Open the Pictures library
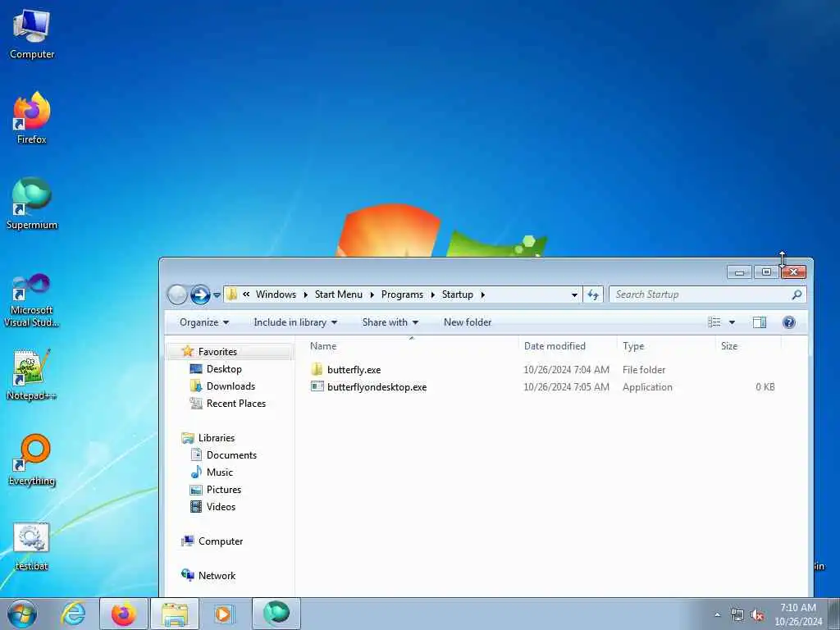Image resolution: width=840 pixels, height=630 pixels. [x=224, y=489]
